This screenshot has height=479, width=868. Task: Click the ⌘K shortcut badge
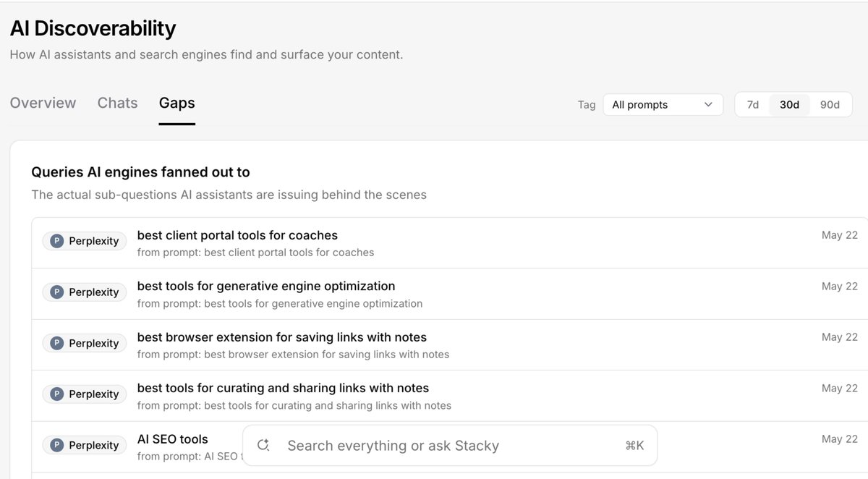(x=634, y=445)
